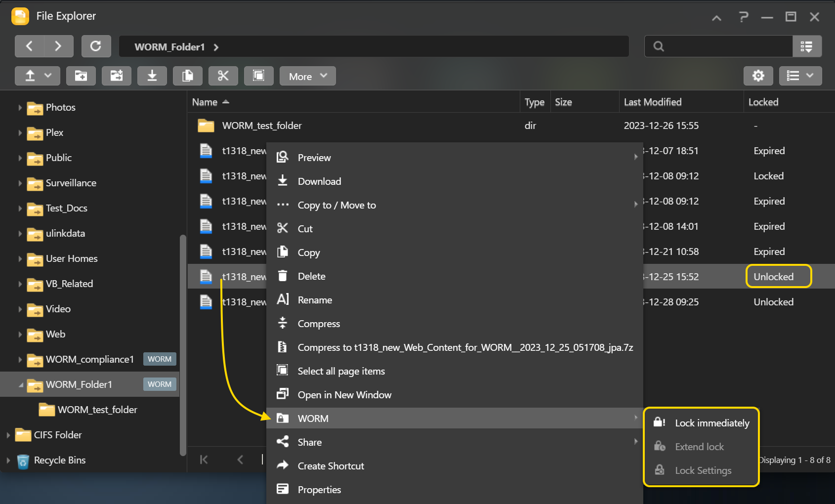Expand the breadcrumb chevron after WORM_Folder1
Viewport: 835px width, 504px height.
(216, 47)
